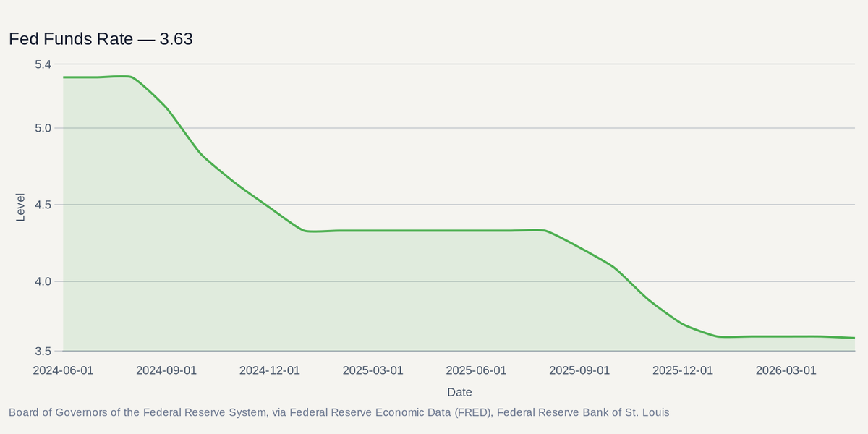This screenshot has width=868, height=434.
Task: Click the y-axis label '4.0'
Action: coord(43,281)
